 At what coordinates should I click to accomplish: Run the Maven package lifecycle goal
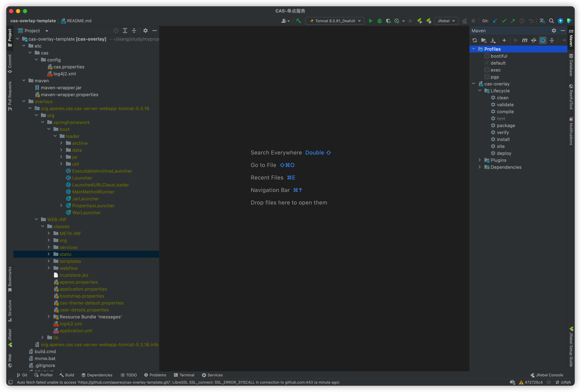(506, 126)
